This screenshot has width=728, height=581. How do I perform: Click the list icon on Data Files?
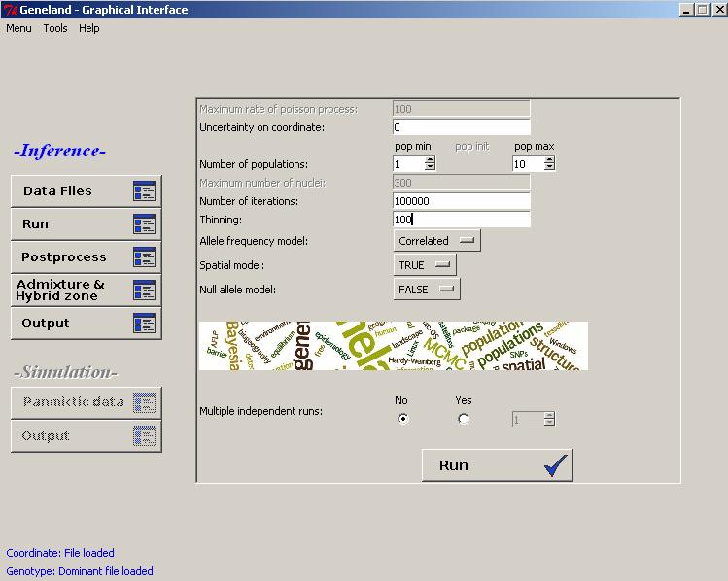(x=145, y=191)
